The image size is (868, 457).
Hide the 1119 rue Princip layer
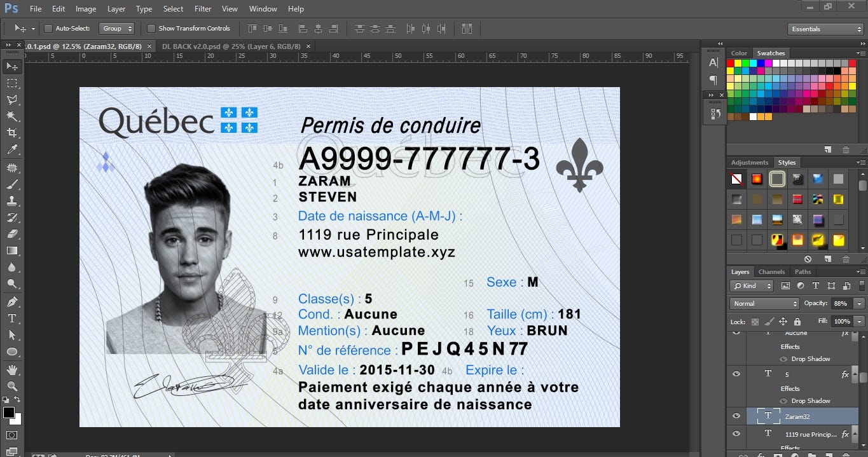coord(736,433)
